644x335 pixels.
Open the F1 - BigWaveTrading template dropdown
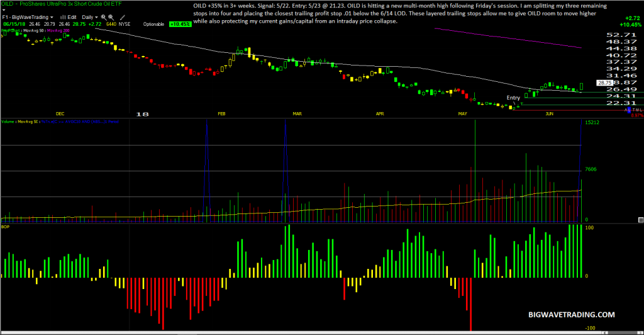point(28,17)
